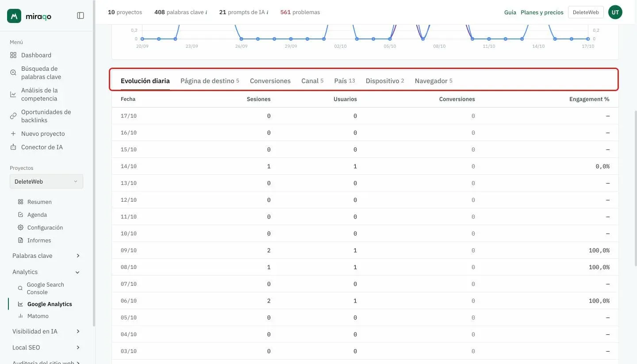This screenshot has height=364, width=637.
Task: Open the UT user avatar menu
Action: pyautogui.click(x=615, y=12)
